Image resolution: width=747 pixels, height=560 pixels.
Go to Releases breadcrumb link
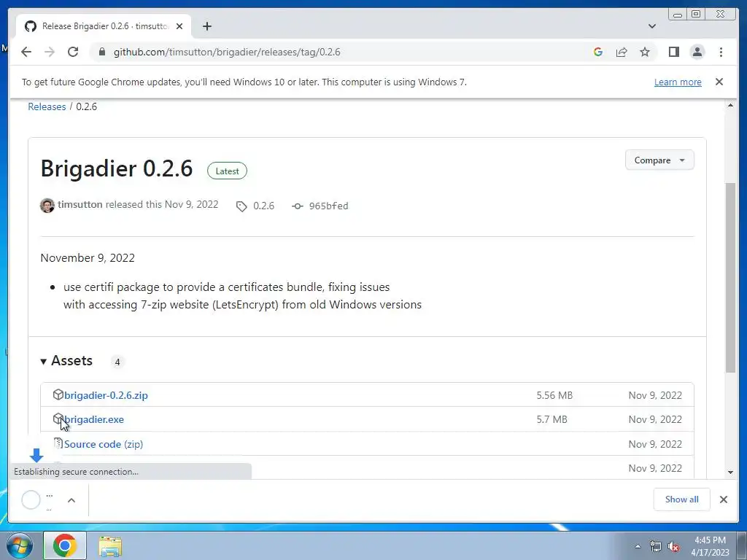[47, 106]
